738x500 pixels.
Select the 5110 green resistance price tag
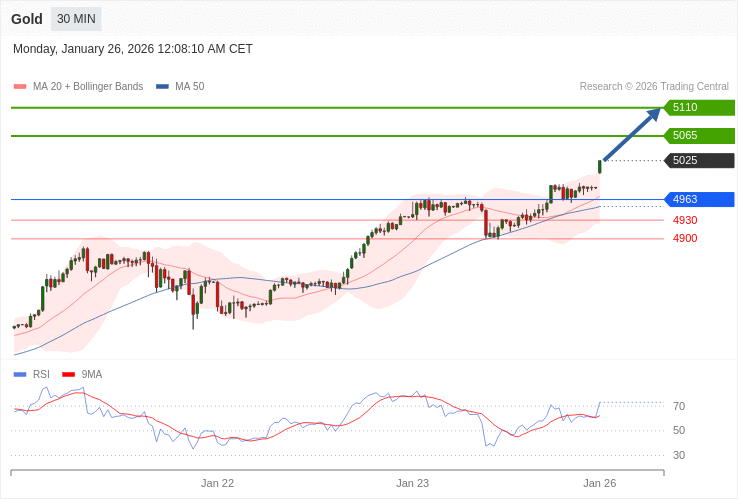pyautogui.click(x=699, y=108)
